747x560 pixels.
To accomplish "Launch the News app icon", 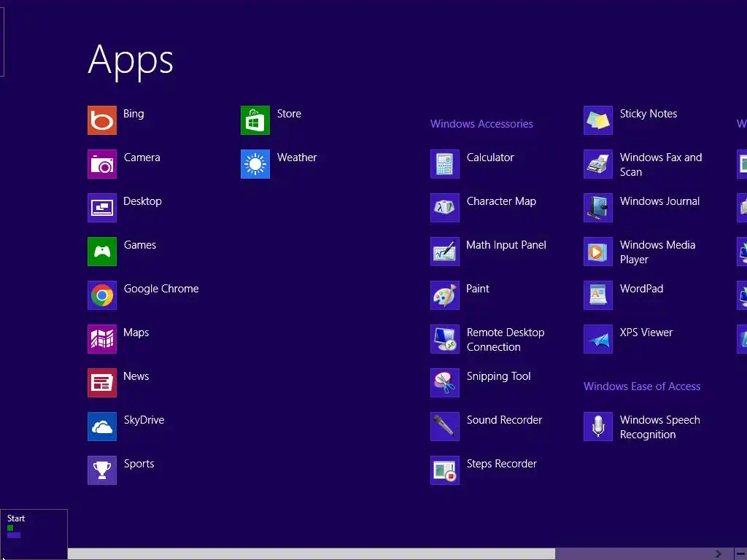I will pyautogui.click(x=102, y=383).
